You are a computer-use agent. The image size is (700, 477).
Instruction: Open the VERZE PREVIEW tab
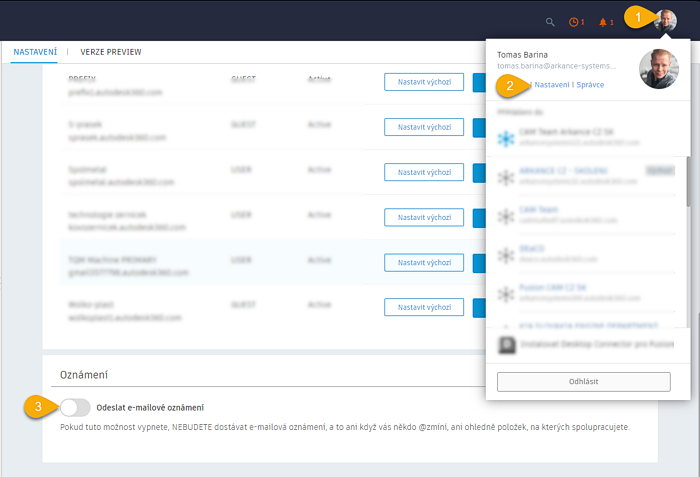(111, 51)
